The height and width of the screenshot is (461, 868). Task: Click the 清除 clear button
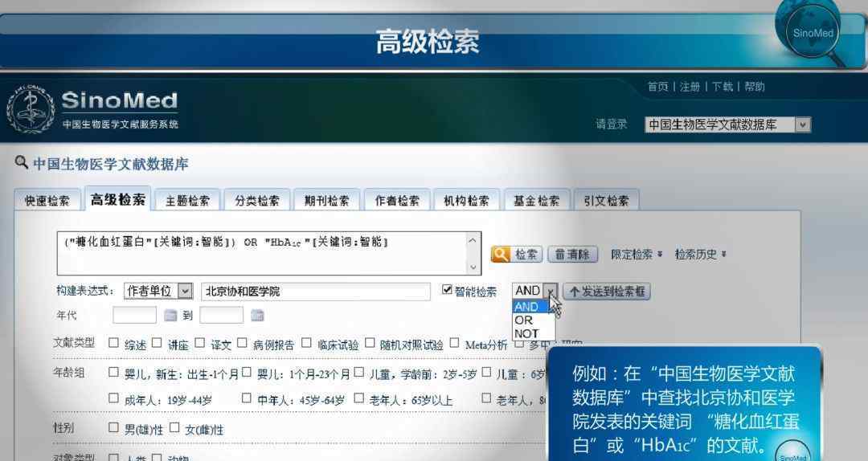(x=572, y=255)
